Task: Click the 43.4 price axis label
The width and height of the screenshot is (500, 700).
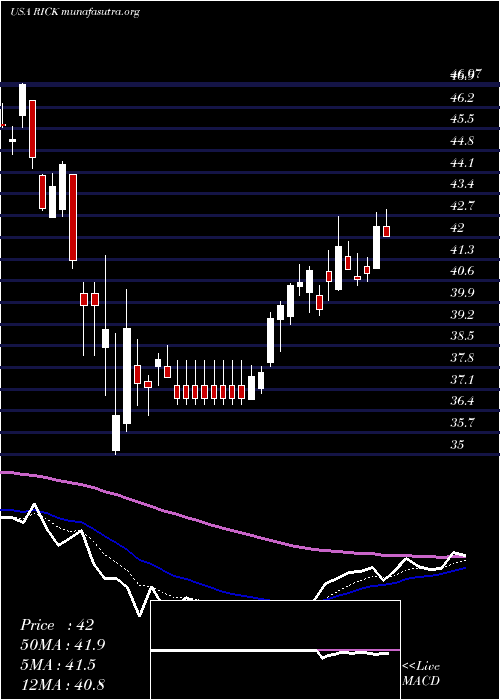Action: point(462,184)
